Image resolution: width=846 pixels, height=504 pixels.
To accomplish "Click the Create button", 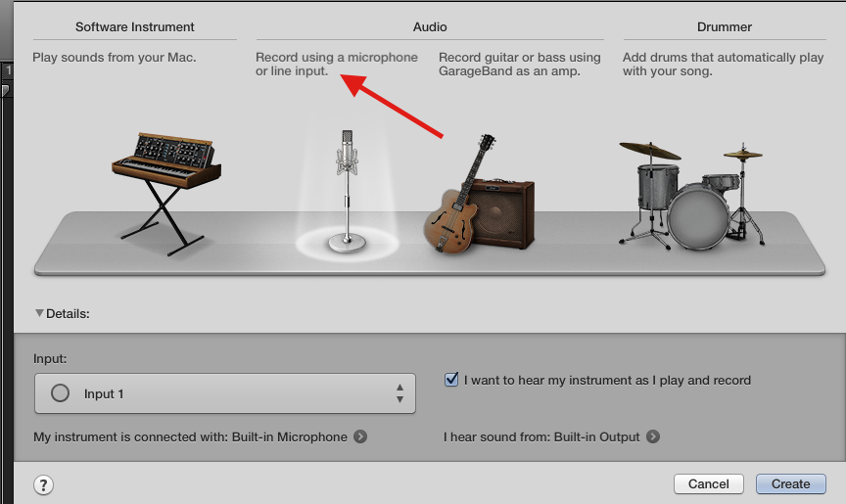I will pos(791,484).
